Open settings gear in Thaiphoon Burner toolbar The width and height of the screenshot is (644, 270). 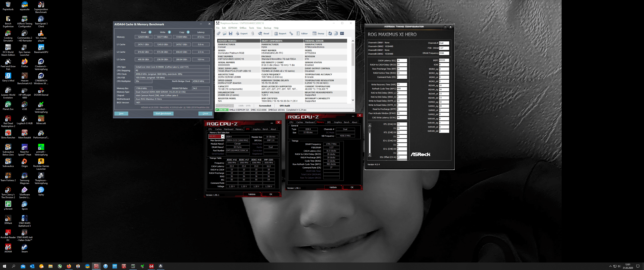pyautogui.click(x=218, y=33)
